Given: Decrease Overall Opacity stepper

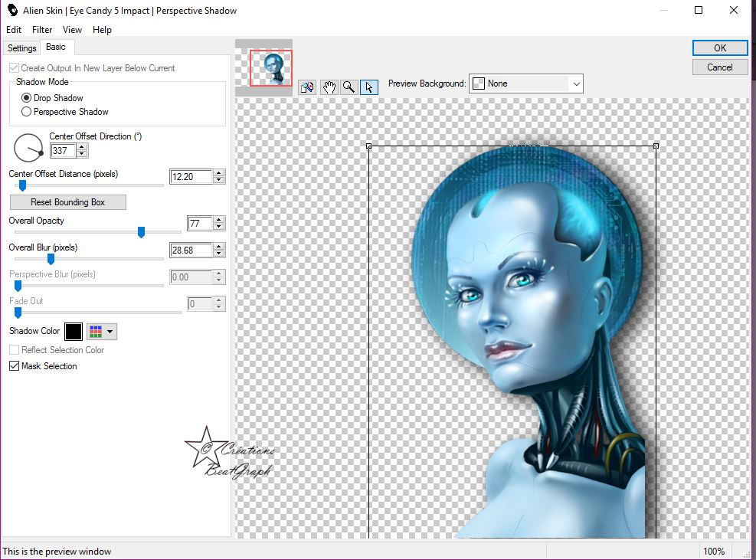Looking at the screenshot, I should [219, 227].
